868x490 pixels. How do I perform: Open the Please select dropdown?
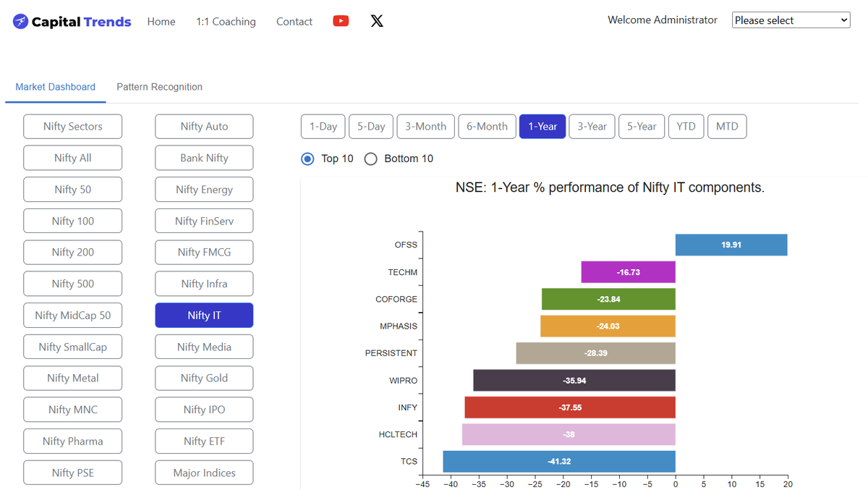click(791, 20)
